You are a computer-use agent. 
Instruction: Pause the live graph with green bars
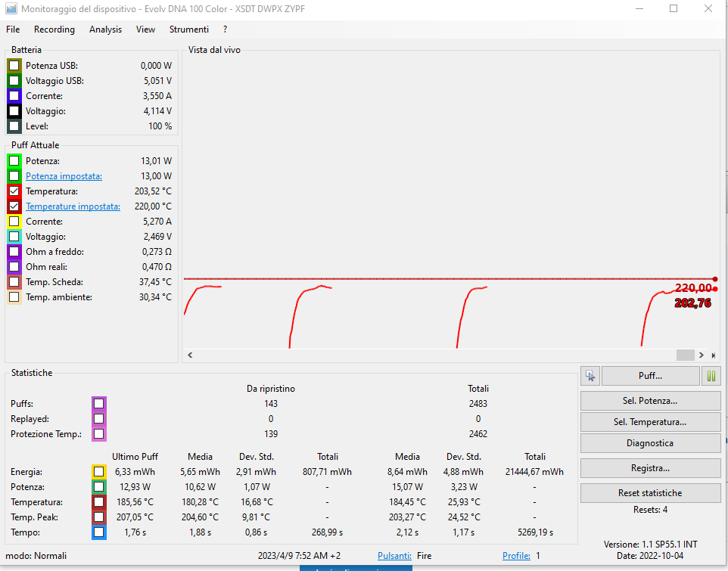[711, 376]
